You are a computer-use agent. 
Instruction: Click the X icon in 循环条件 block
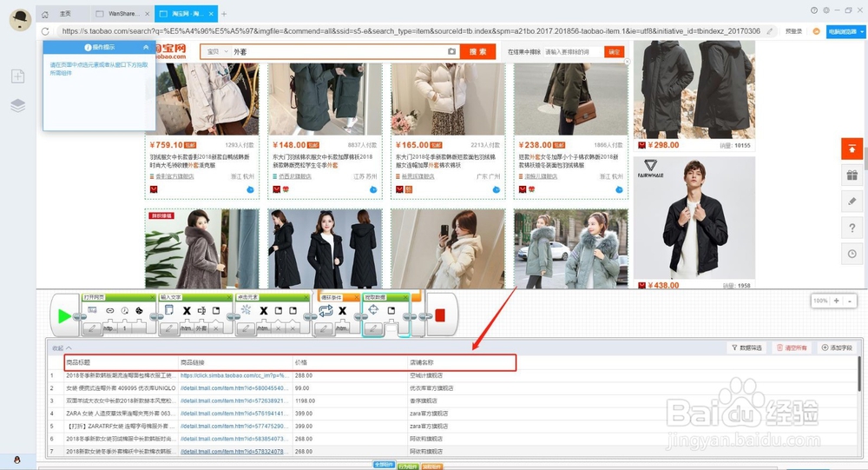[x=342, y=311]
